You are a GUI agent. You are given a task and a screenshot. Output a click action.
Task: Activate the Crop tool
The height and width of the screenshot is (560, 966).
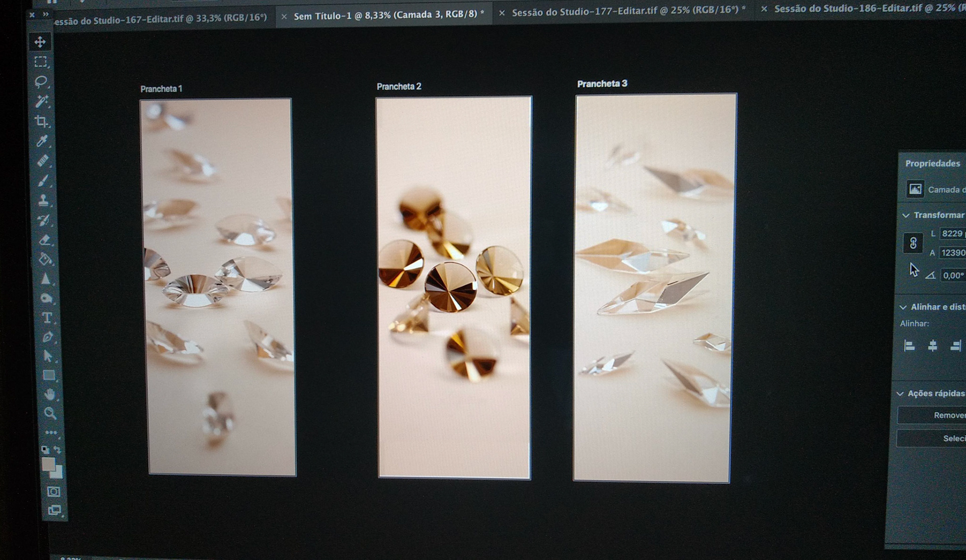42,121
